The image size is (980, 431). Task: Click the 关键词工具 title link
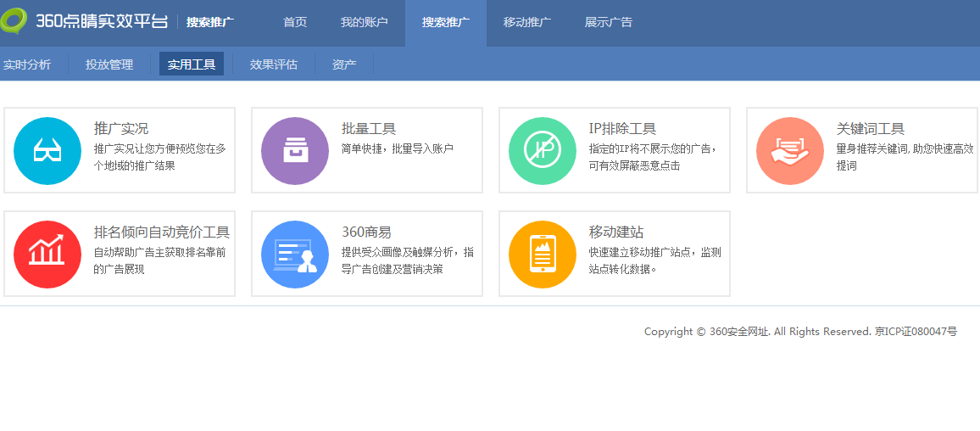click(870, 129)
